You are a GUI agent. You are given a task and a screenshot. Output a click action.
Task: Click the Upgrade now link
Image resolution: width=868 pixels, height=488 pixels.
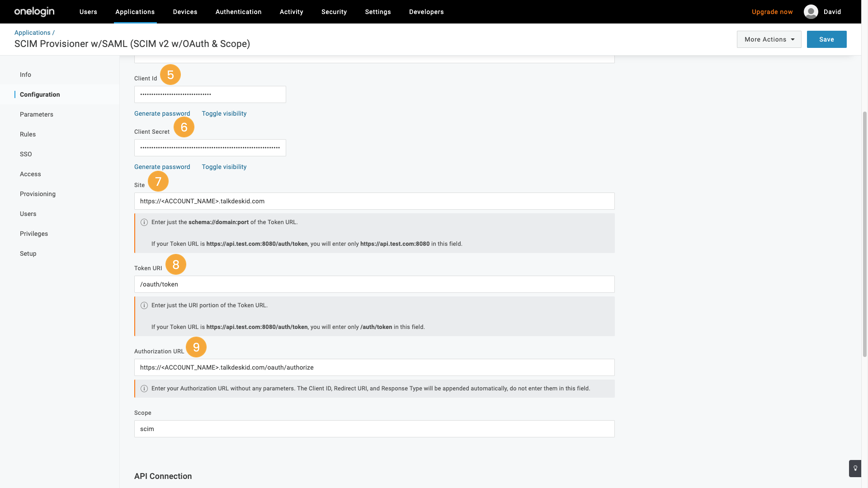click(772, 12)
